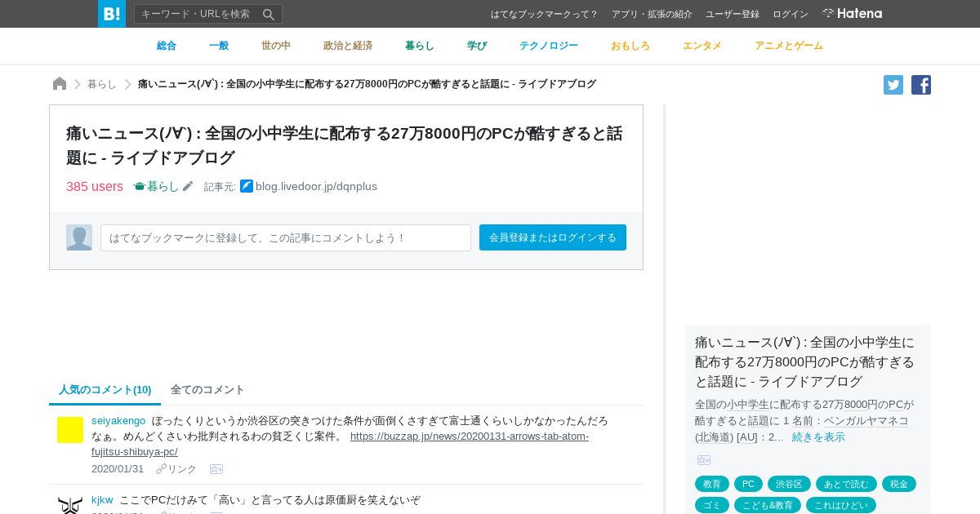Click kjkw's avatar image

click(70, 504)
